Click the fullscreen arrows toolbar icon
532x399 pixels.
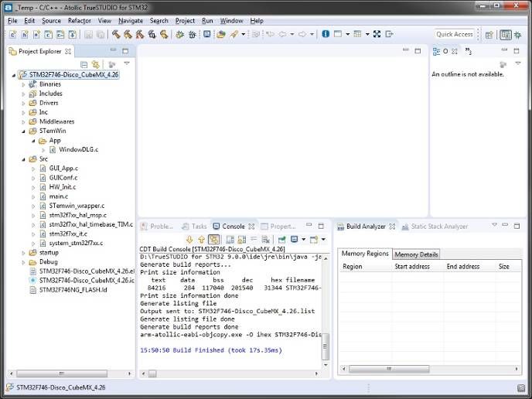tap(377, 34)
